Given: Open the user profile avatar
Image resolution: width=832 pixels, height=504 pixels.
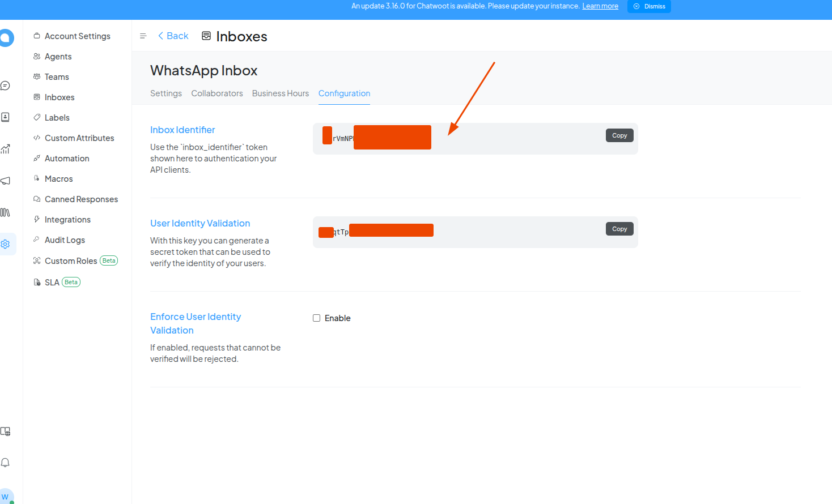Looking at the screenshot, I should tap(6, 496).
